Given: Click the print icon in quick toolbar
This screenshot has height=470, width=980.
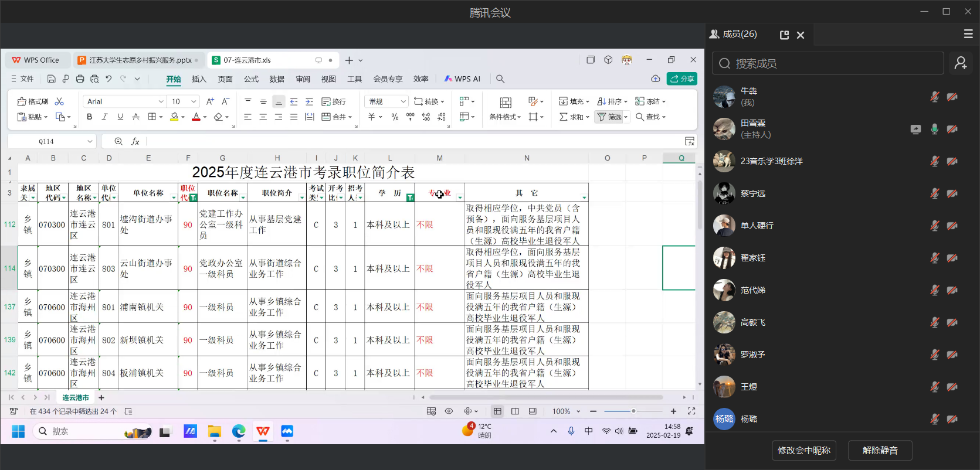Looking at the screenshot, I should tap(80, 79).
